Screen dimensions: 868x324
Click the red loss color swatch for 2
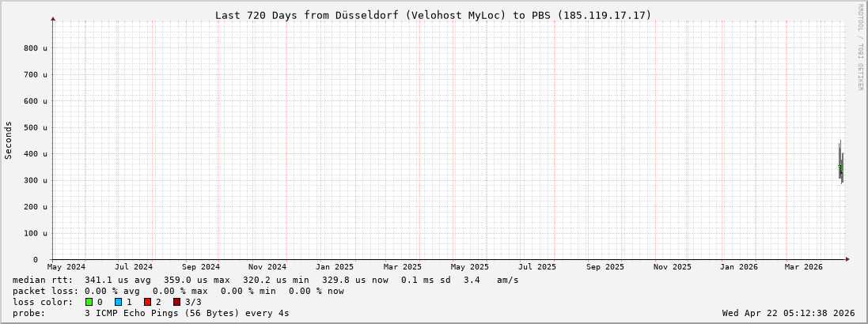pyautogui.click(x=147, y=302)
